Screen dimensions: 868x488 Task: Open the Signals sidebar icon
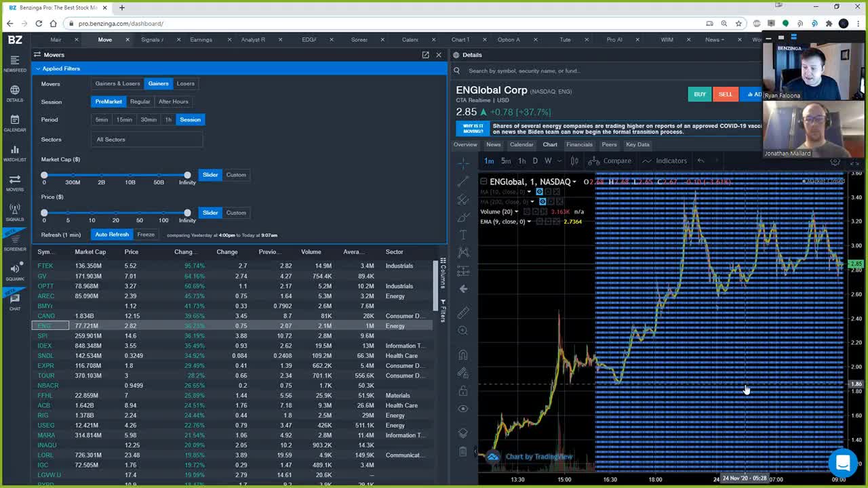pos(15,212)
